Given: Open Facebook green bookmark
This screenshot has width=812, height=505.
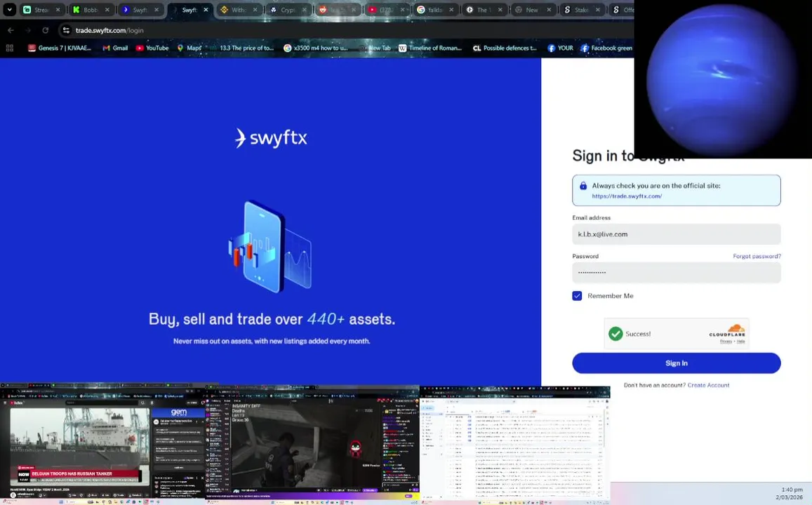Looking at the screenshot, I should [x=606, y=48].
